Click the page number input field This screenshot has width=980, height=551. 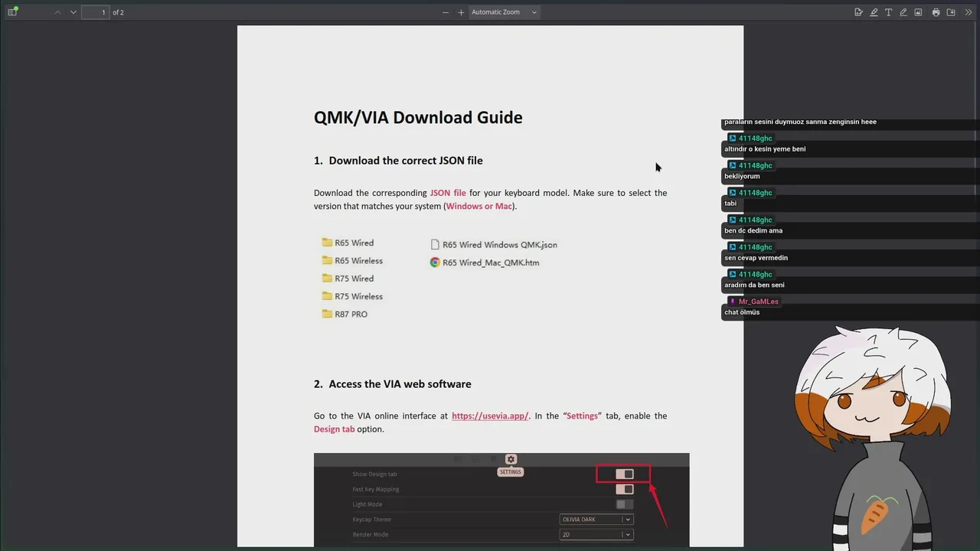pos(96,12)
